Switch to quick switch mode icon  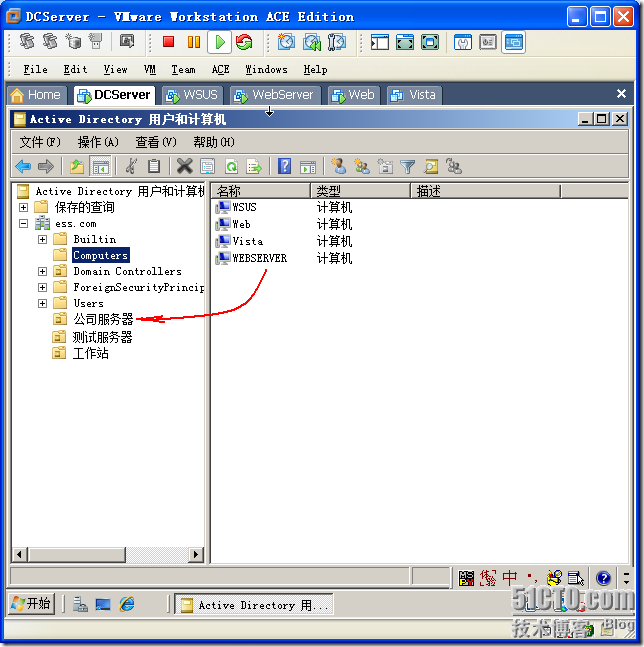coord(430,42)
